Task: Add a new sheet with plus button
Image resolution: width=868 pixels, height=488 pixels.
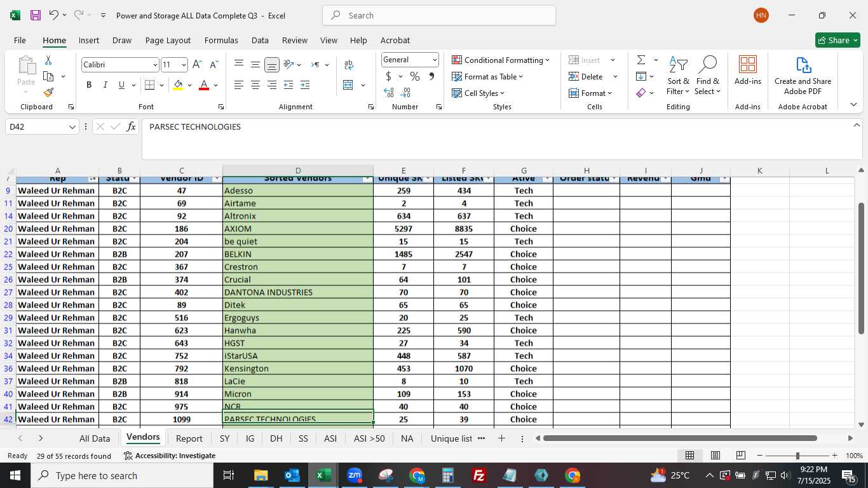Action: [501, 438]
